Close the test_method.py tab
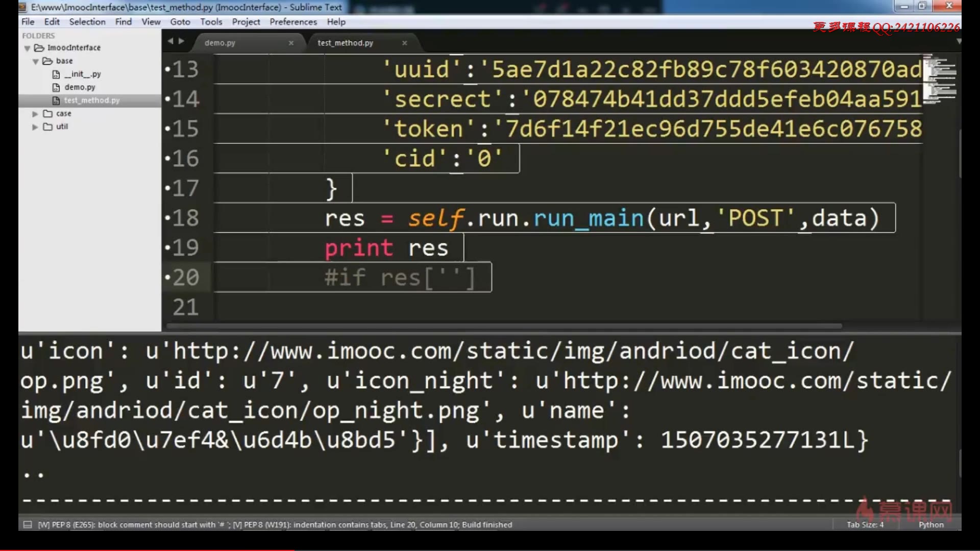The height and width of the screenshot is (551, 980). [404, 43]
